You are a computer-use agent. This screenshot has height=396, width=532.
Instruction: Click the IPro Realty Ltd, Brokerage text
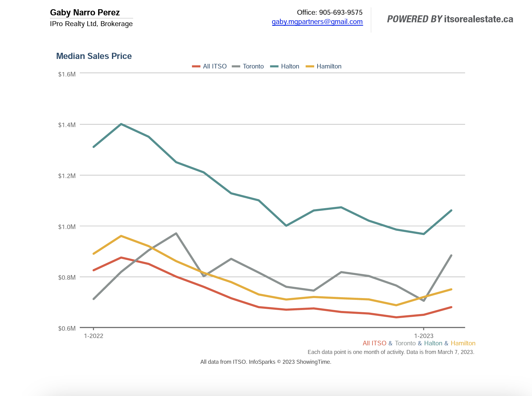click(91, 24)
